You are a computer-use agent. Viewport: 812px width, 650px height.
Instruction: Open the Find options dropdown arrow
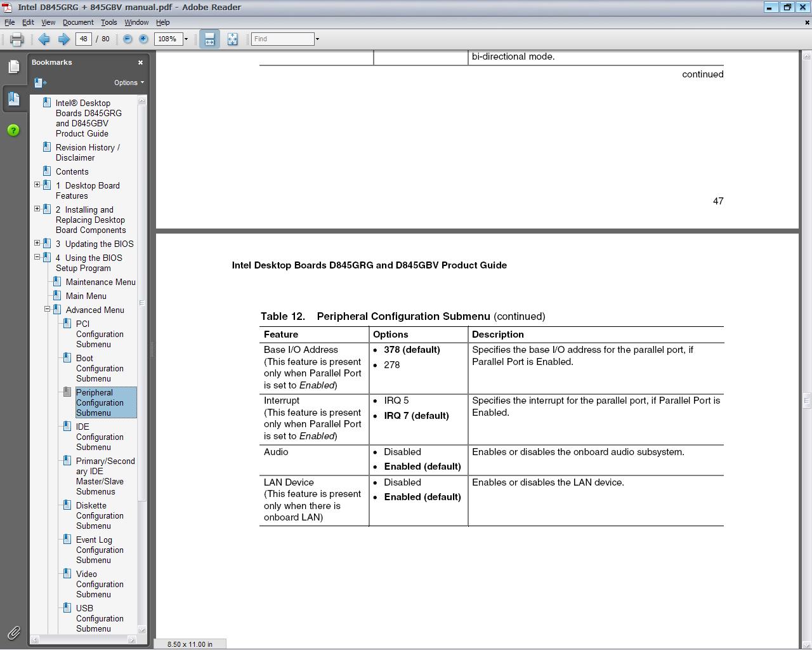tap(317, 39)
